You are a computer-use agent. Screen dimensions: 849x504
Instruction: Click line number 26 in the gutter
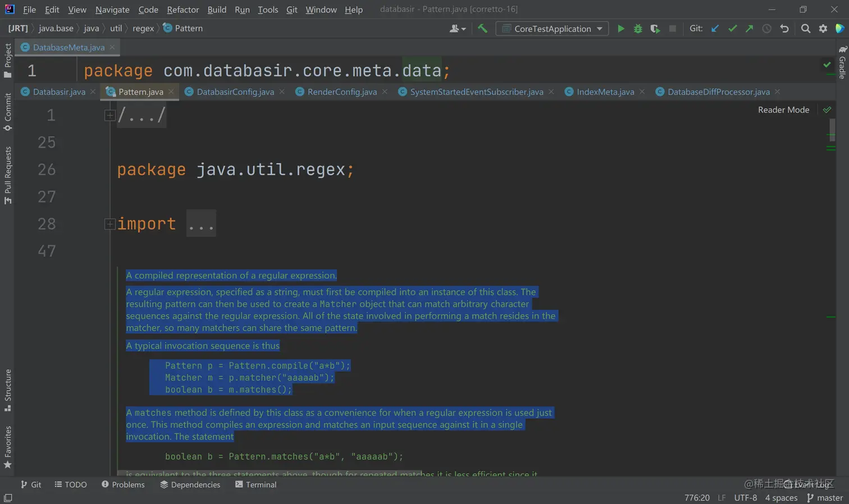click(47, 169)
